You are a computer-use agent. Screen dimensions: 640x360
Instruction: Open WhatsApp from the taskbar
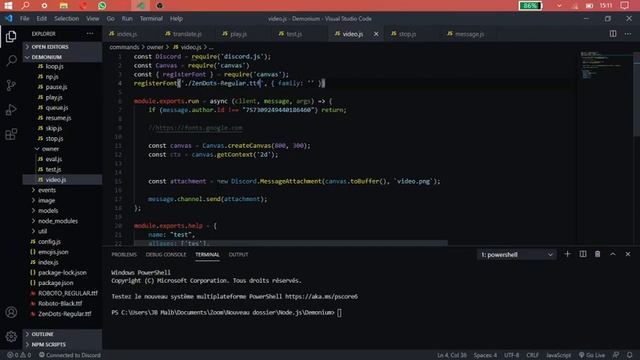[102, 6]
